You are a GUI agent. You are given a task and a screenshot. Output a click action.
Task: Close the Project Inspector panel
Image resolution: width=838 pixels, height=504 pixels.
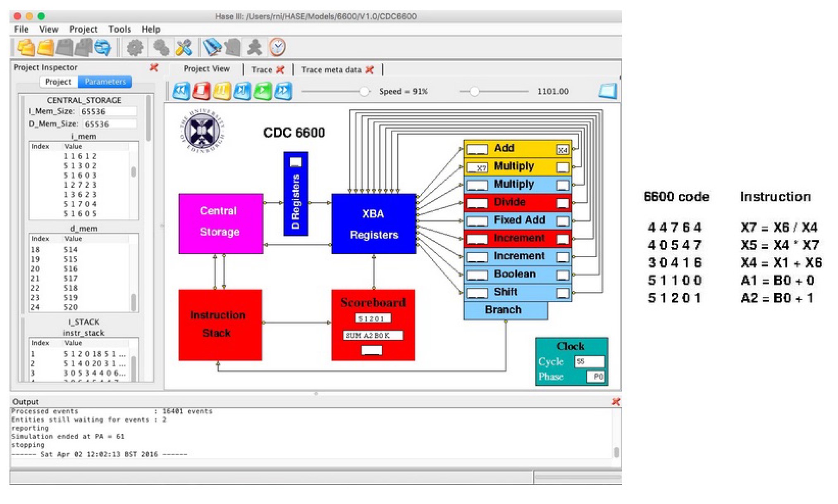154,67
